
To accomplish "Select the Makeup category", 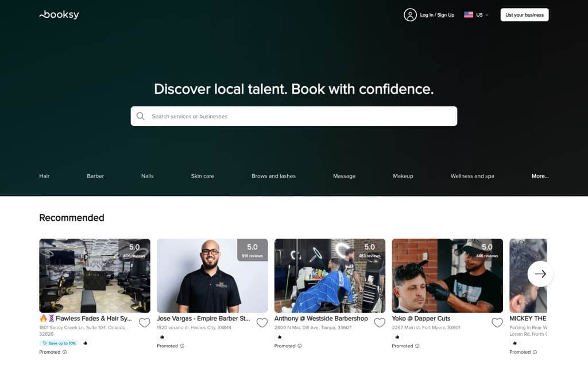I will tap(403, 176).
